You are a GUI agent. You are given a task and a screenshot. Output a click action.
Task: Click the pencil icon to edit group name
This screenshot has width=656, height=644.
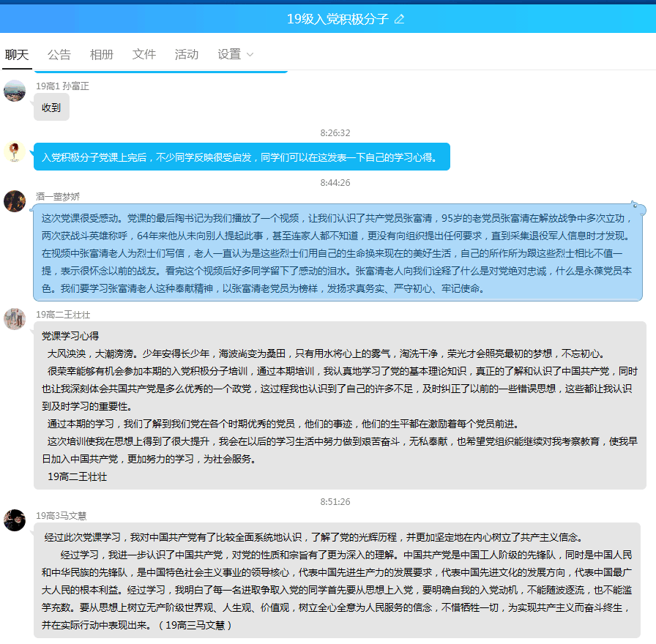coord(399,19)
